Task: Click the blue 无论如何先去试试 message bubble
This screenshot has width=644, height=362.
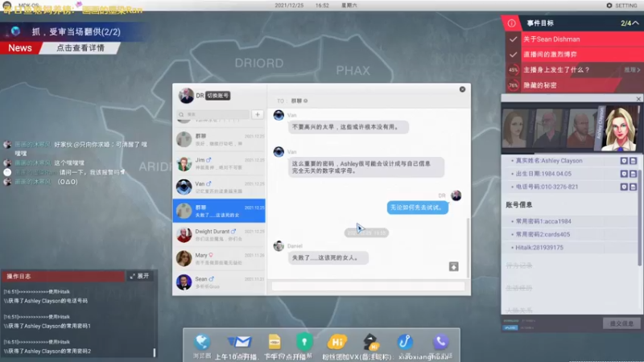Action: coord(417,208)
